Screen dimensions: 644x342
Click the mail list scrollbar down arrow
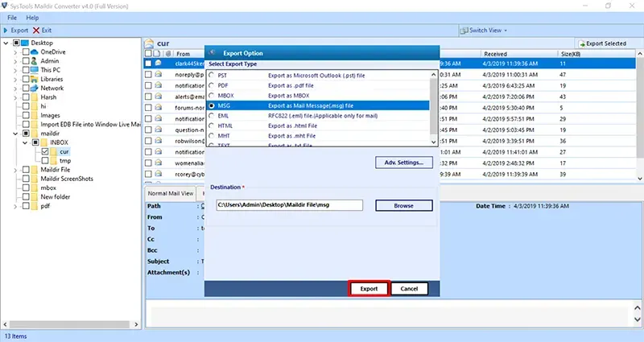coord(640,179)
